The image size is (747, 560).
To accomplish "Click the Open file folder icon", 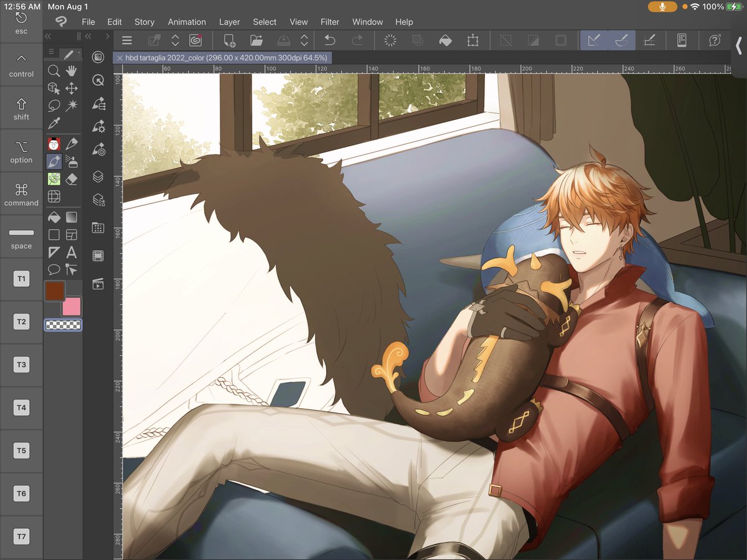I will [256, 40].
